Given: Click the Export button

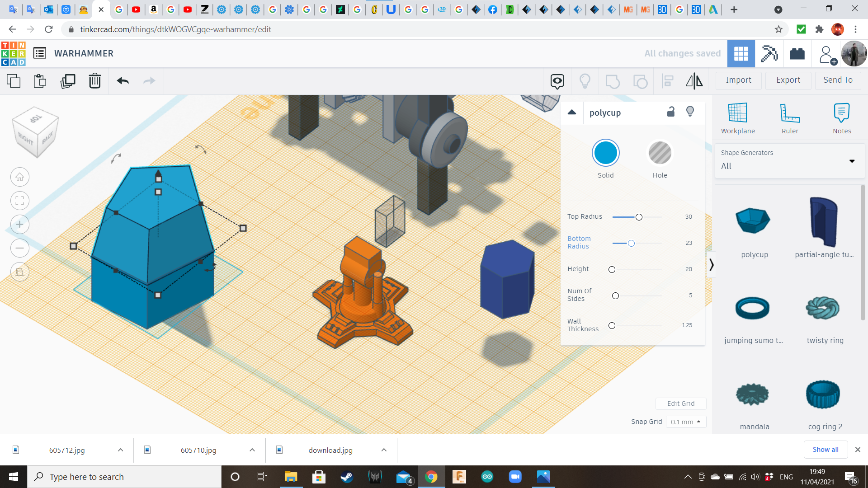Looking at the screenshot, I should point(788,80).
